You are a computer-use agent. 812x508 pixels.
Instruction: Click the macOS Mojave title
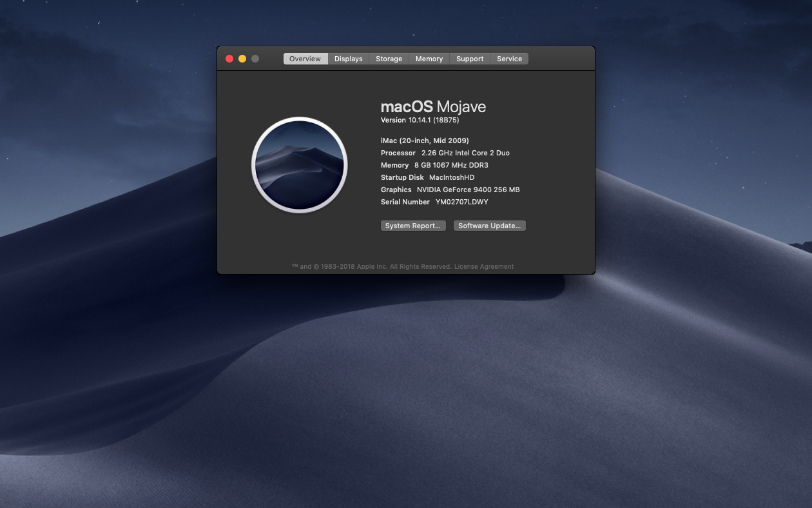tap(433, 106)
